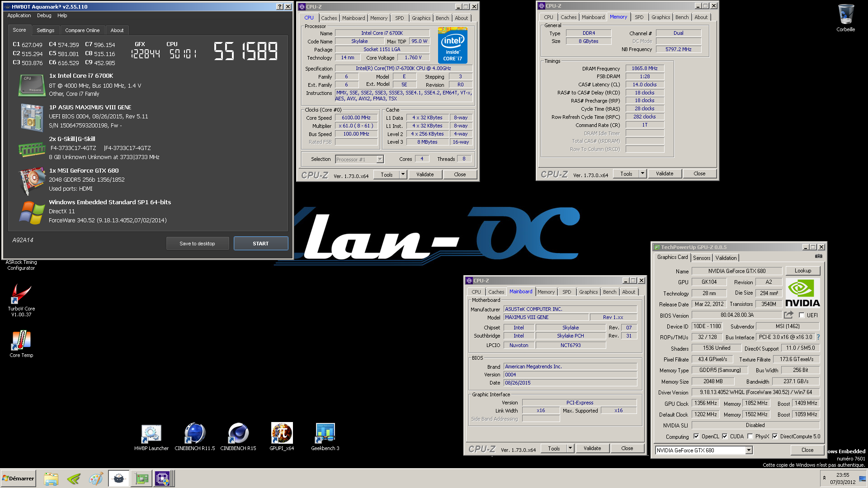Viewport: 868px width, 488px height.
Task: Click the show desktop icon in the tray
Action: [x=863, y=479]
